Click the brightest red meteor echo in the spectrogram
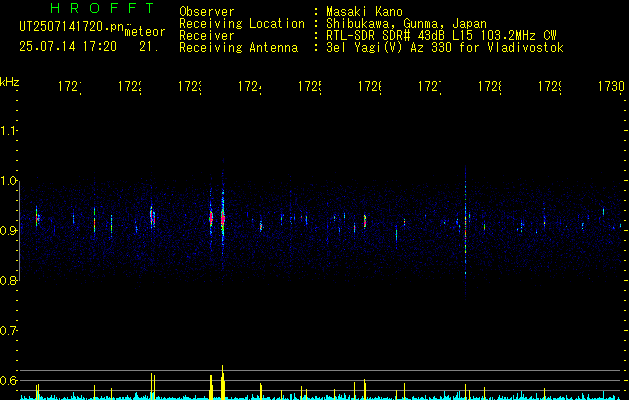The height and width of the screenshot is (400, 629). 223,219
